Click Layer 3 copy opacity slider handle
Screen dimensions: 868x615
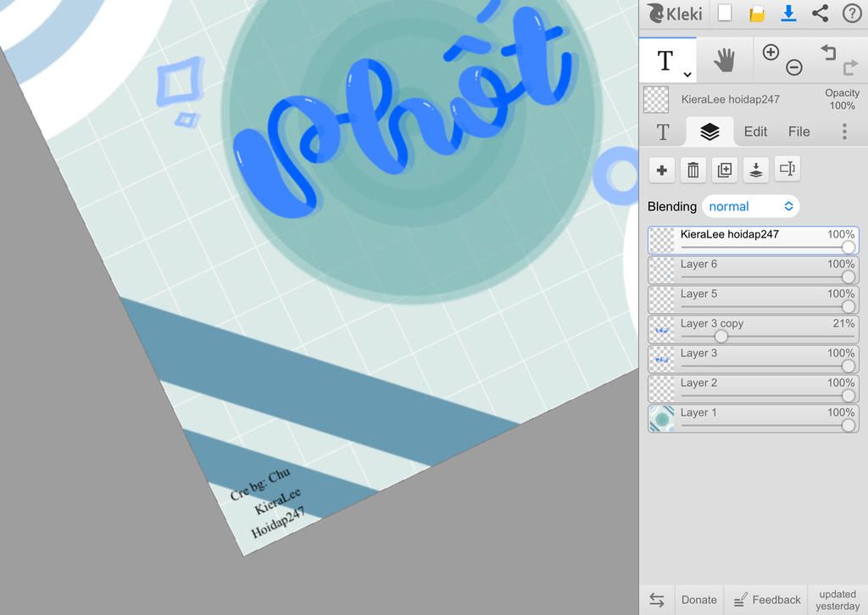(x=721, y=336)
